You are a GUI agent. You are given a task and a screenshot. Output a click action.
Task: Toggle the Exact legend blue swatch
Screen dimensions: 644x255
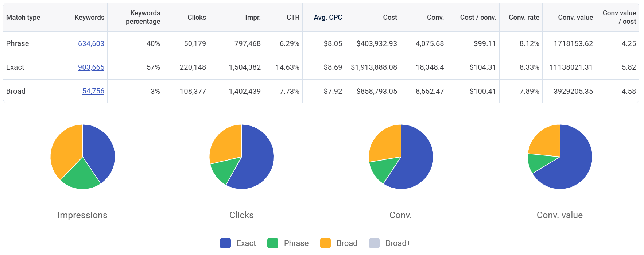[x=225, y=243]
